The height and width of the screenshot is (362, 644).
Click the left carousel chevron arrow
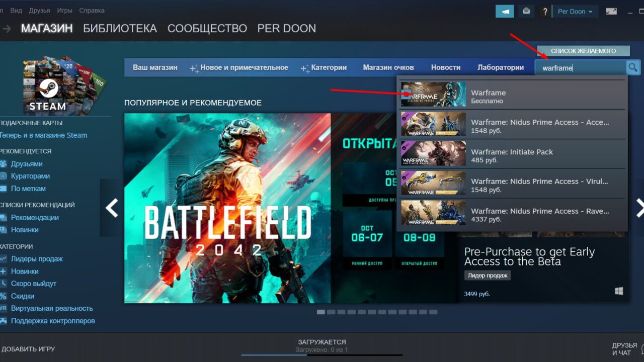coord(111,208)
